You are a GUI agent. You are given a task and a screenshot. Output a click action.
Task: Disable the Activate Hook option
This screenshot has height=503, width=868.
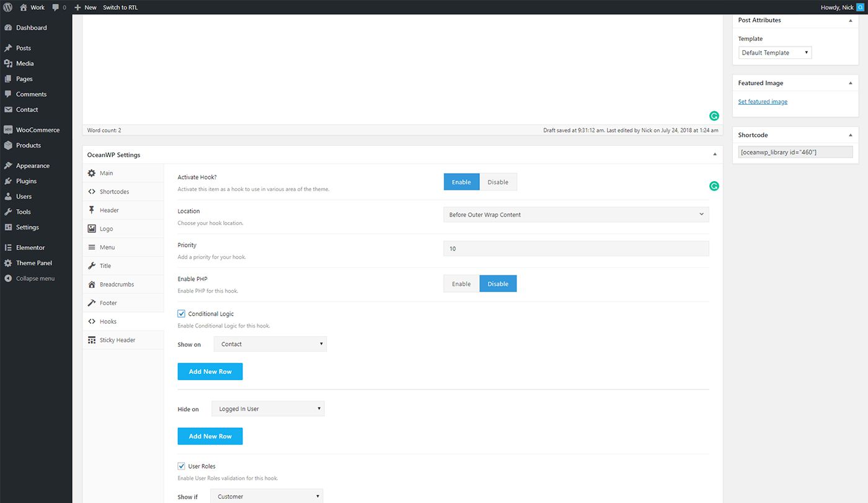tap(498, 182)
